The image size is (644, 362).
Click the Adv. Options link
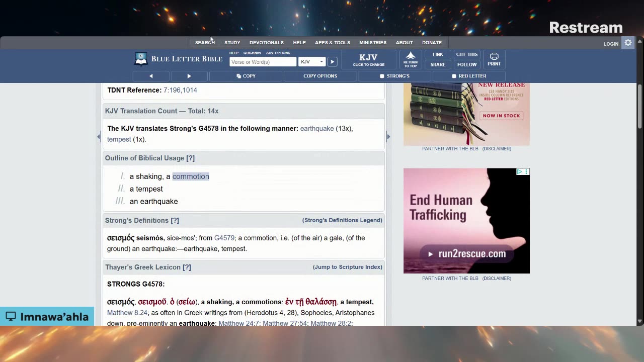(x=278, y=53)
